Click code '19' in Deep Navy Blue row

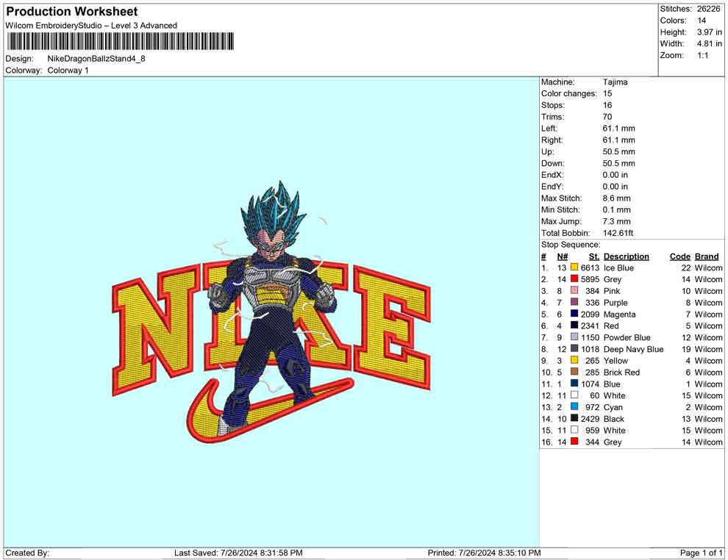686,349
